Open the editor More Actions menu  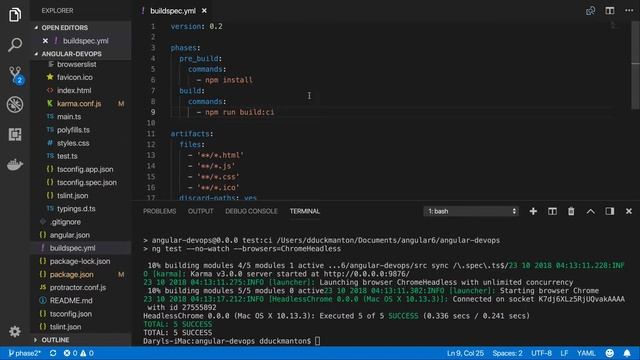click(x=629, y=11)
